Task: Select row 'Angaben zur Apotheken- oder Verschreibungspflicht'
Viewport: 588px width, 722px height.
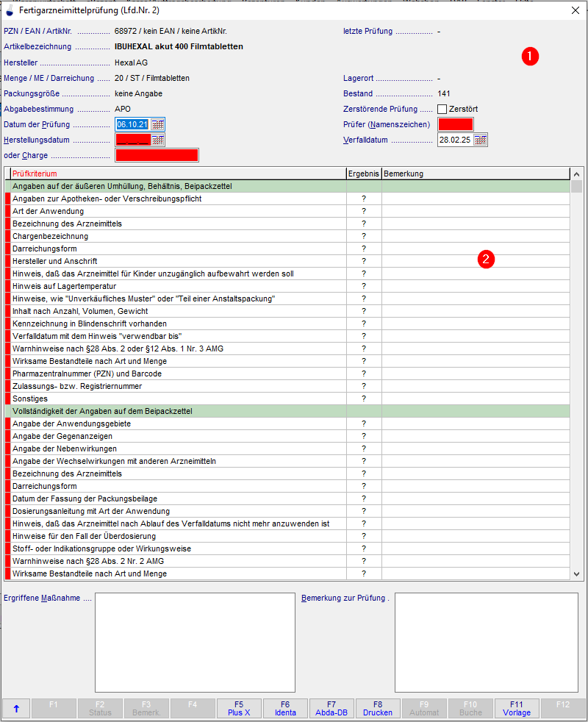Action: (x=287, y=199)
